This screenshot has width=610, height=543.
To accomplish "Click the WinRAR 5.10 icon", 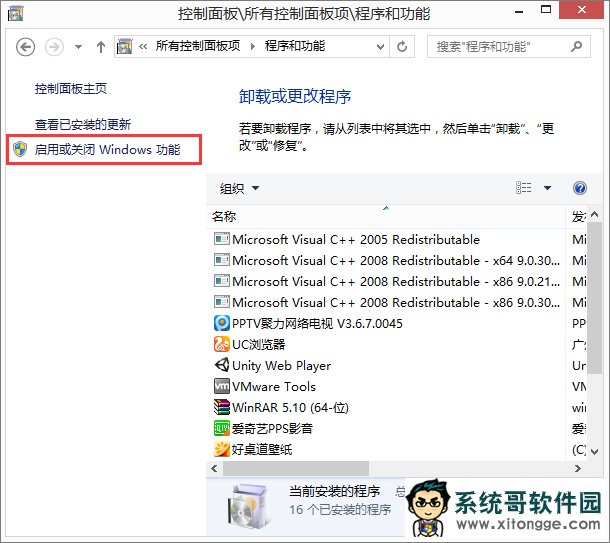I will coord(221,407).
